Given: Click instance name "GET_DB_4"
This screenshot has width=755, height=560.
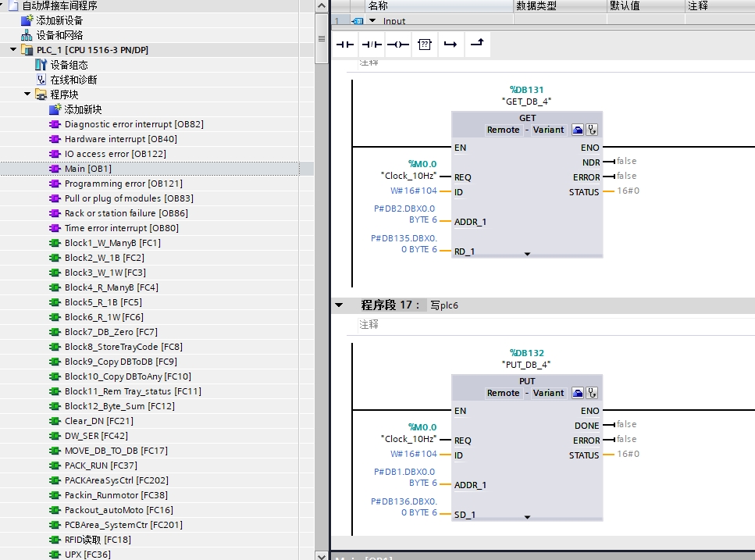Looking at the screenshot, I should 526,102.
